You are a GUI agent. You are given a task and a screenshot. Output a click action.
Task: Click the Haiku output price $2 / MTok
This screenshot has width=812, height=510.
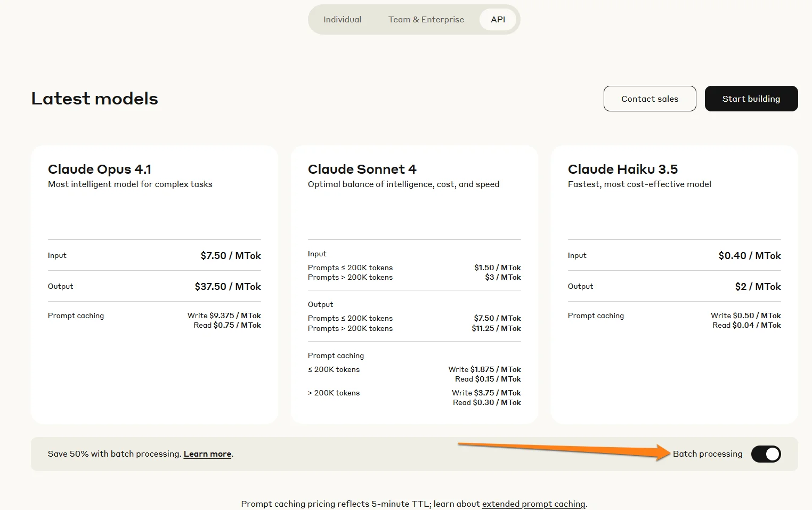tap(758, 287)
